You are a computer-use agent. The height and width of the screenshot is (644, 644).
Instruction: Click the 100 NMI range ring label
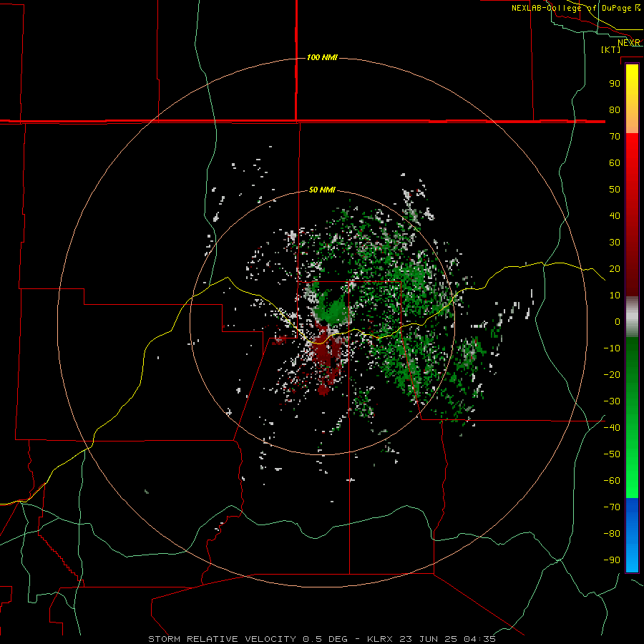click(322, 57)
